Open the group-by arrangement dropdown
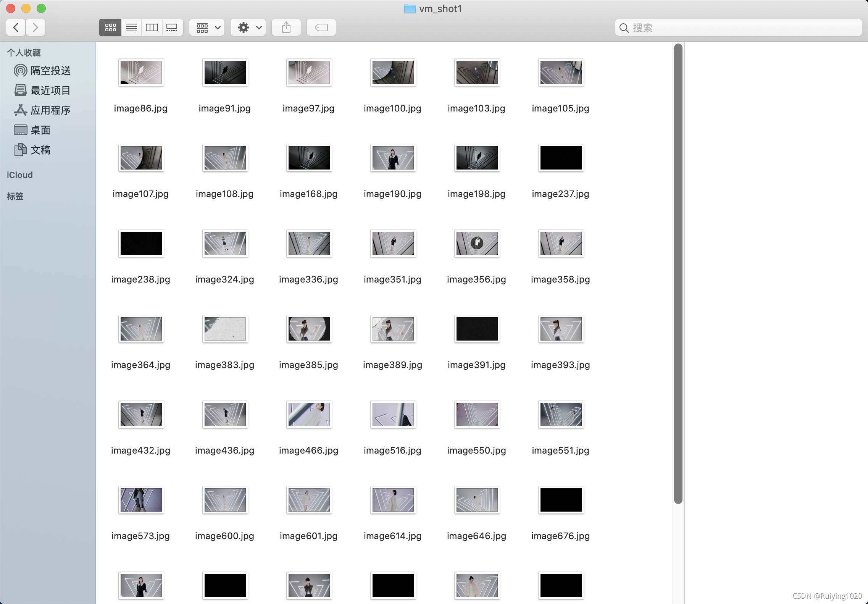Viewport: 868px width, 604px height. click(207, 27)
